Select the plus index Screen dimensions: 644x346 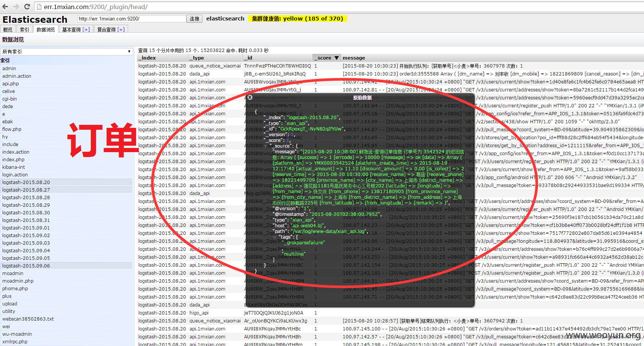[66, 296]
